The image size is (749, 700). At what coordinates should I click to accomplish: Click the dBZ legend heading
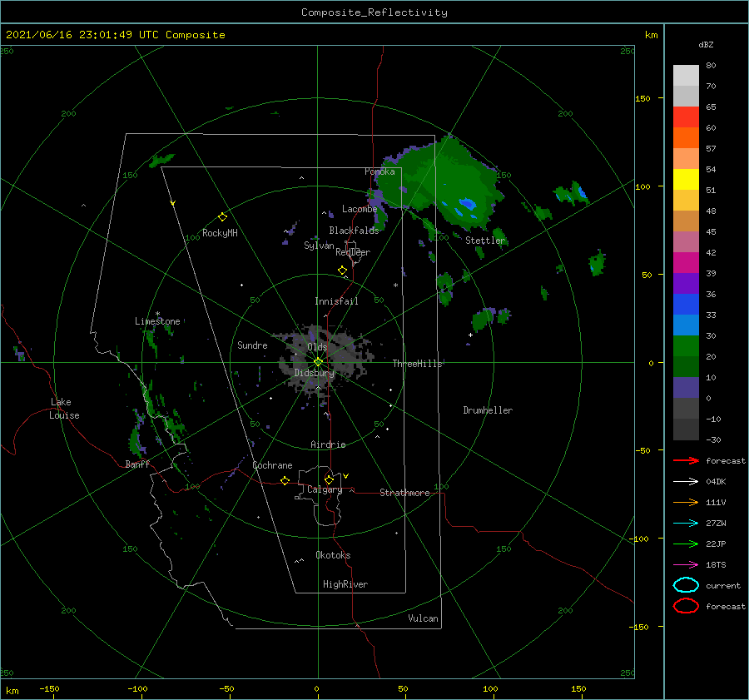706,44
